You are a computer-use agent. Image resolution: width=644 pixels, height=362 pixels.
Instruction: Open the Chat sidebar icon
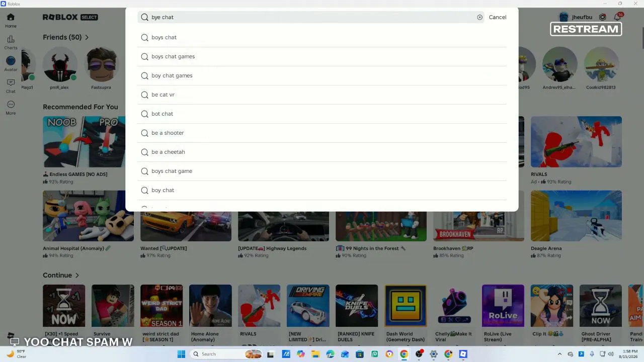[11, 86]
